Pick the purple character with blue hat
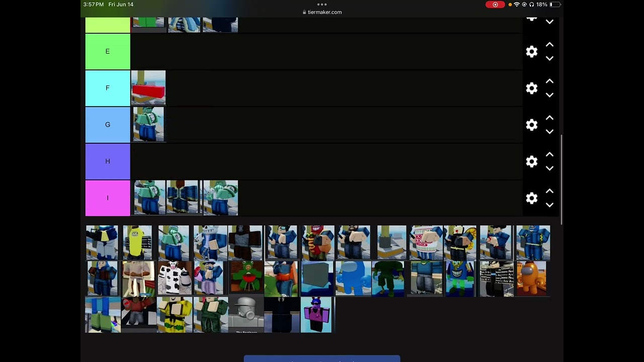 316,315
